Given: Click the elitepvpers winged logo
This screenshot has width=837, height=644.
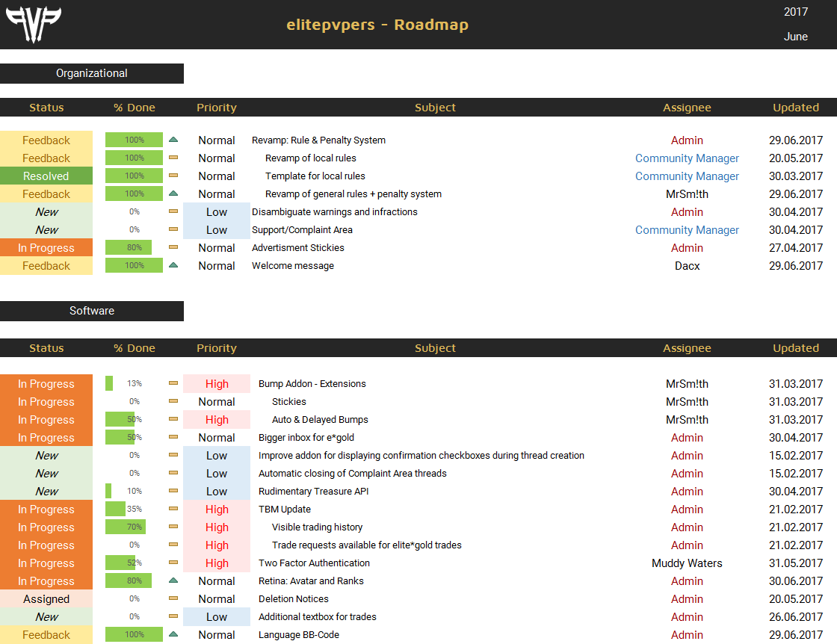Looking at the screenshot, I should pos(33,24).
